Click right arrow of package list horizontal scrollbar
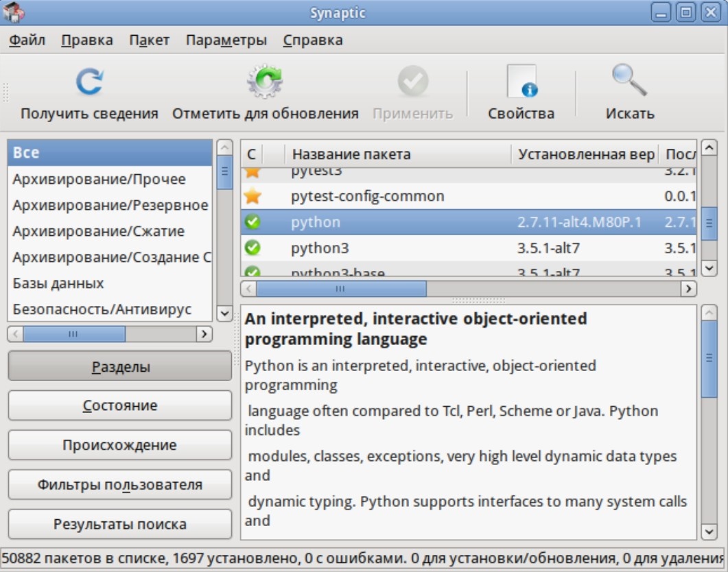The width and height of the screenshot is (728, 572). tap(688, 289)
